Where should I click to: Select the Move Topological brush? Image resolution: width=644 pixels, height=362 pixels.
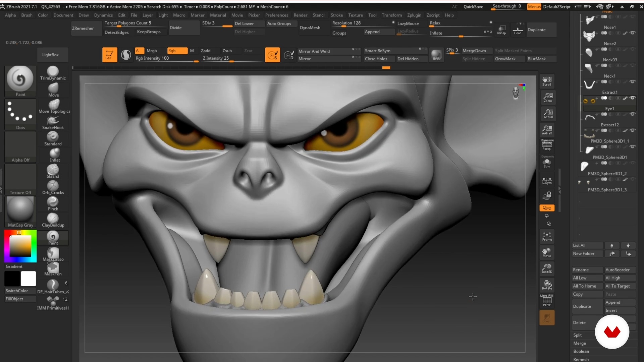click(x=54, y=106)
